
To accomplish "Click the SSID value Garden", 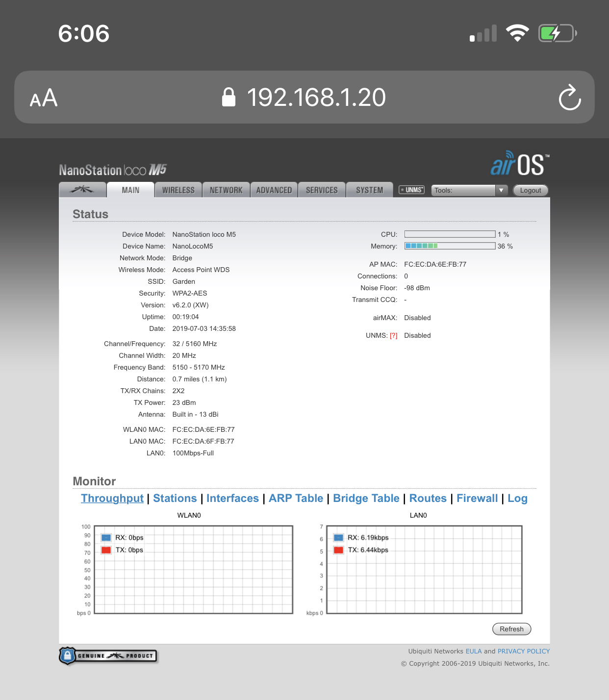I will [x=184, y=282].
